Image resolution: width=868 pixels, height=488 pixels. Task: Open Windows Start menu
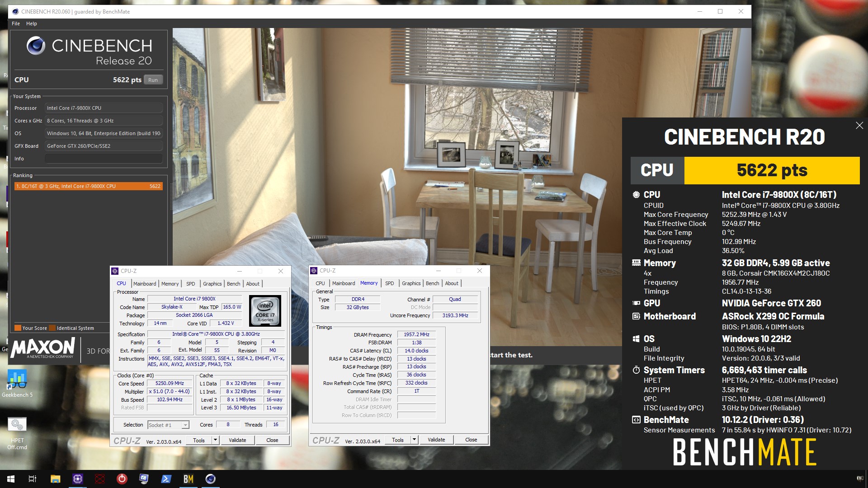11,479
